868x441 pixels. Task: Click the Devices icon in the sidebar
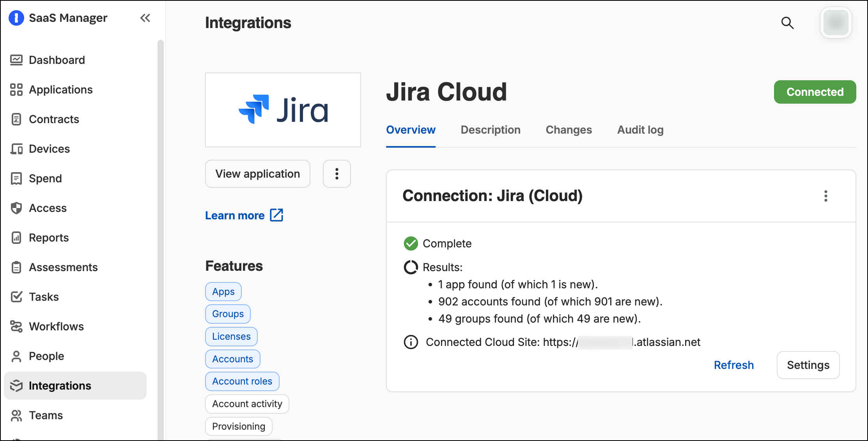coord(16,149)
